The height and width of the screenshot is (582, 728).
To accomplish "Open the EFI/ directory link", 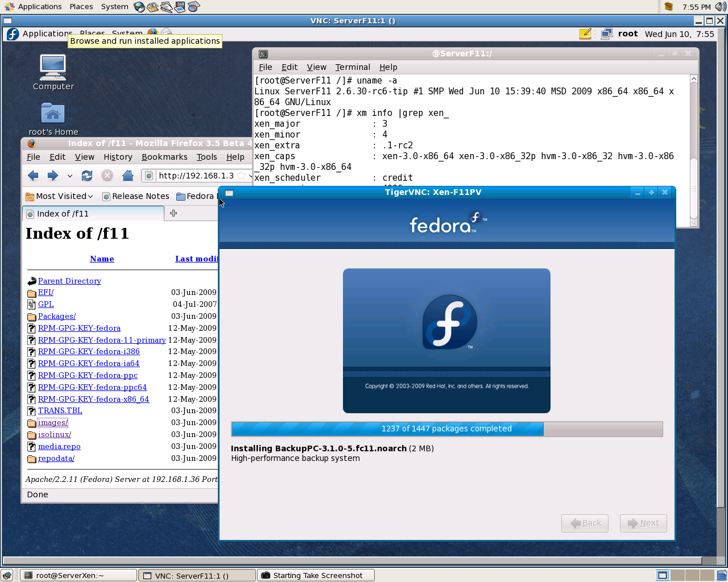I will [45, 293].
